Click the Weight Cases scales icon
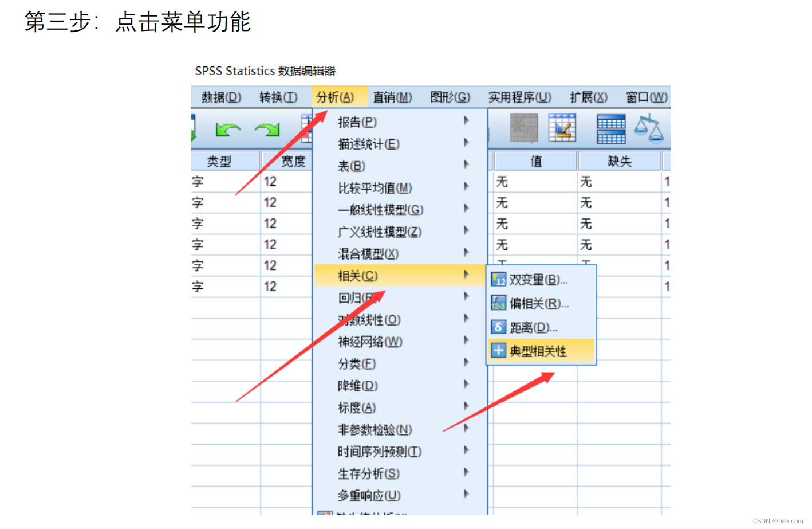 (x=649, y=128)
